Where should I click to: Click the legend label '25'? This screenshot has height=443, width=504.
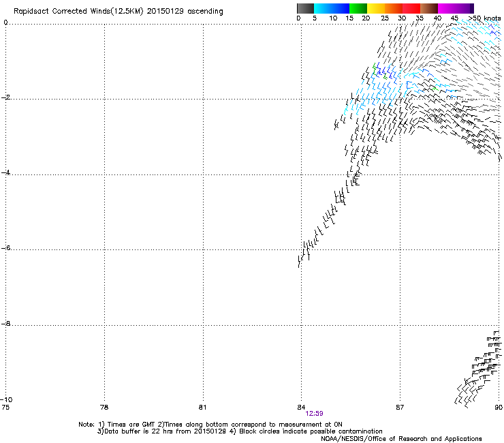(x=385, y=18)
